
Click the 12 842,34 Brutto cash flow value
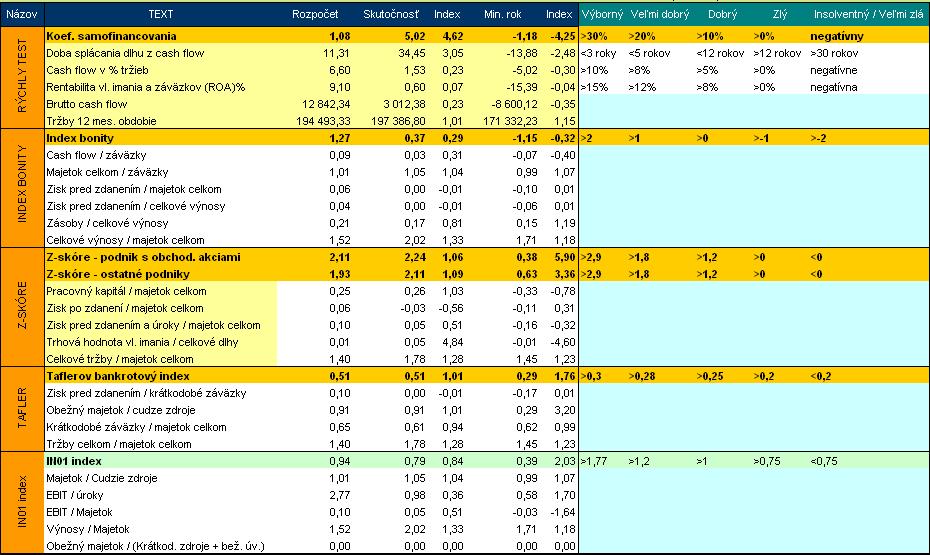[326, 104]
